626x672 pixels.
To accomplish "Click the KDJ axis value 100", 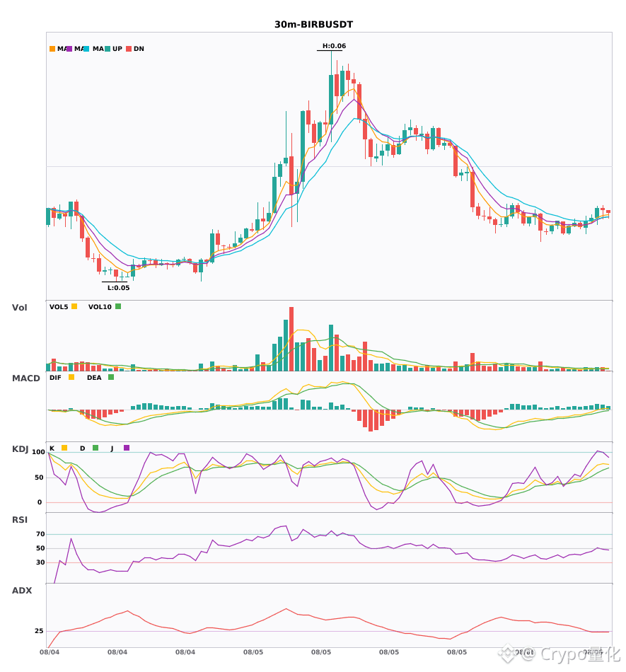I will coord(39,452).
